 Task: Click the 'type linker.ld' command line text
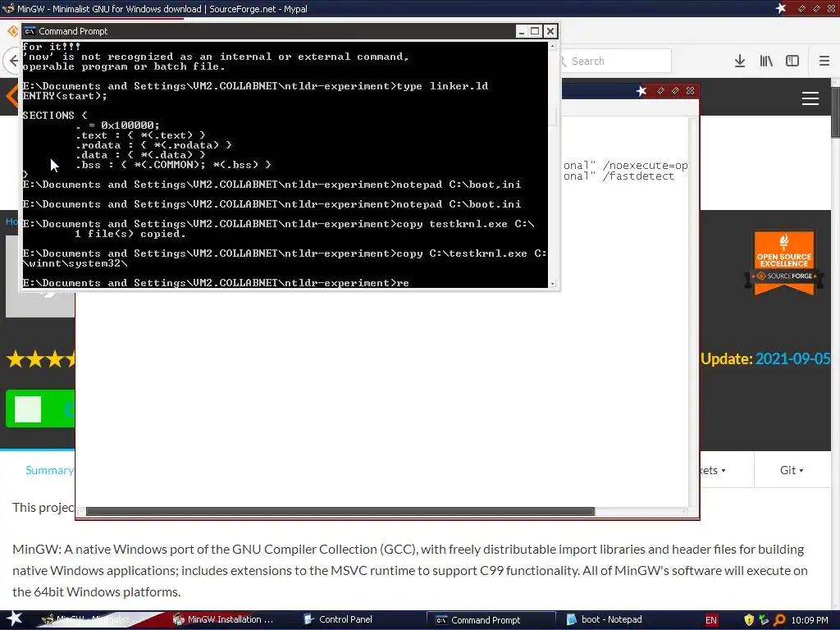(x=442, y=86)
